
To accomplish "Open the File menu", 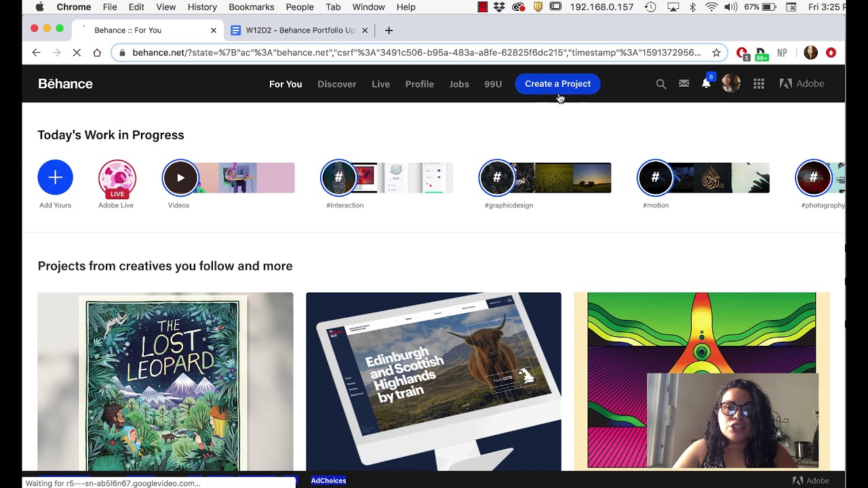I will (x=110, y=7).
